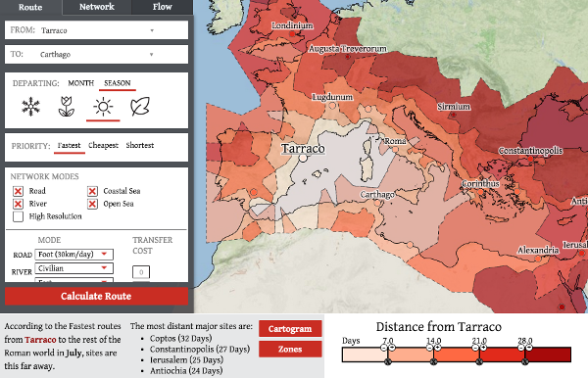Decrease the 21.0 days threshold with minus

point(475,348)
